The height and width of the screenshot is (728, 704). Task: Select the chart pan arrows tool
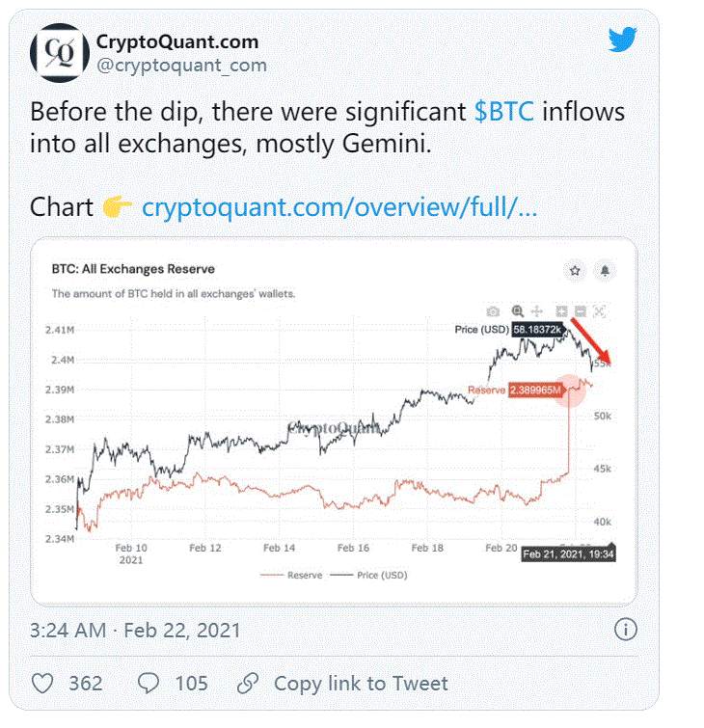point(537,311)
